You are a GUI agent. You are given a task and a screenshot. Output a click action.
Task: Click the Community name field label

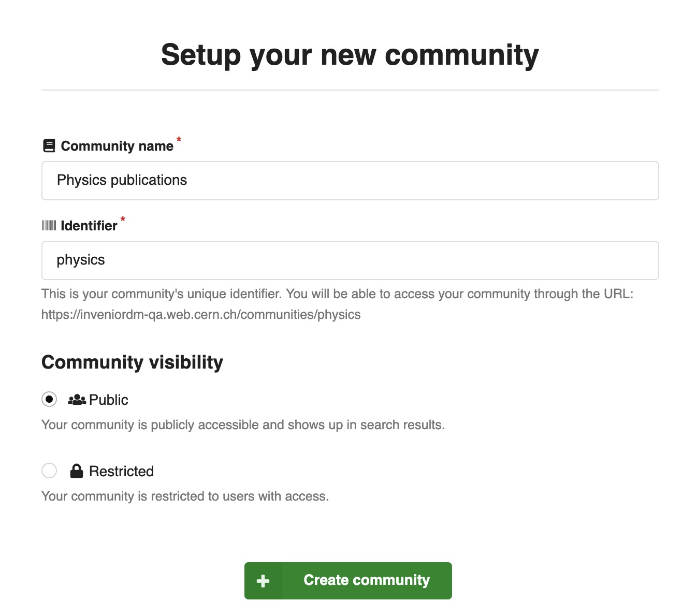click(117, 146)
